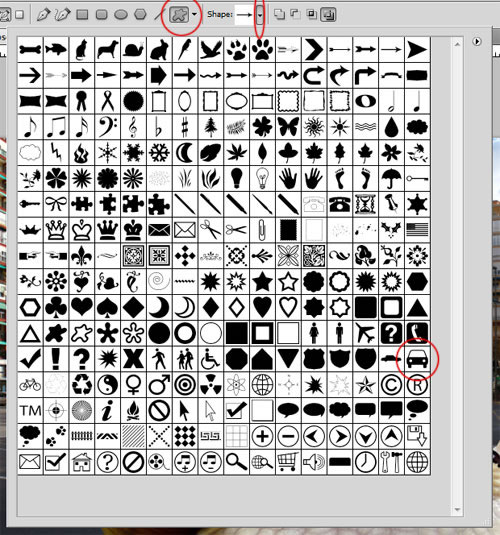Click the scrollbar down arrow in shape picker

click(457, 510)
